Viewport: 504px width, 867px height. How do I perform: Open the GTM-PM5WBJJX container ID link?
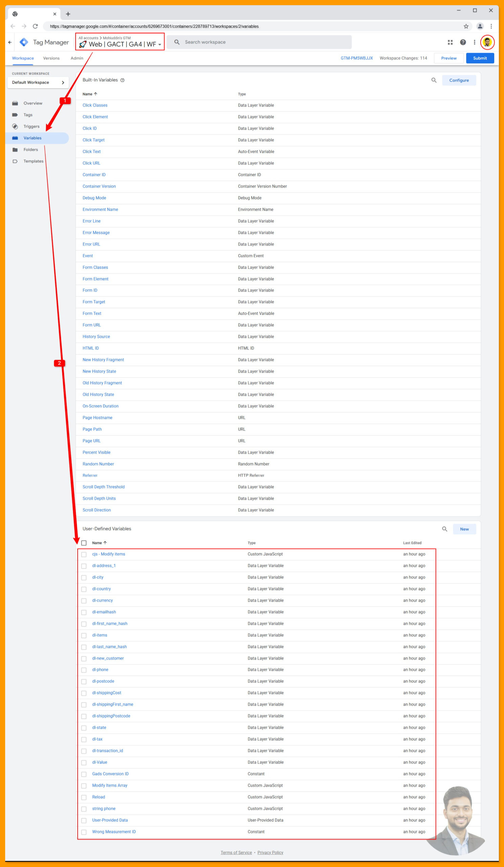[357, 58]
